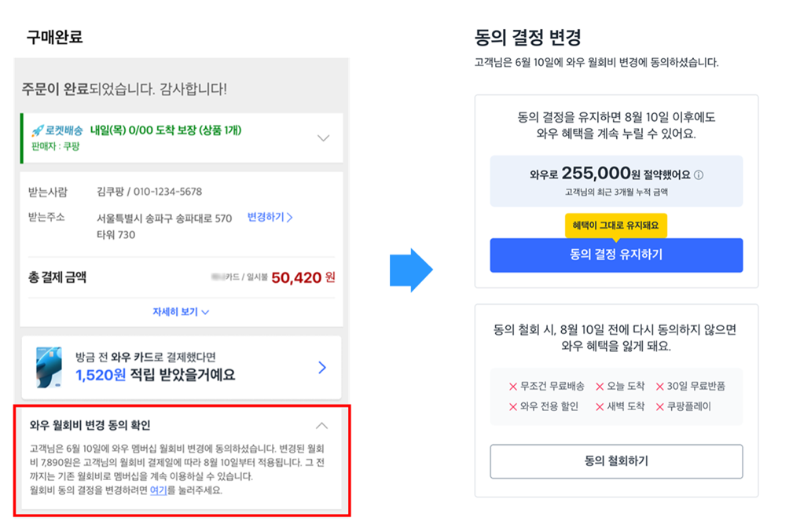Click the yellow 혜택이 그대로 유지돼요 tooltip
Viewport: 789px width, 532px height.
click(615, 226)
